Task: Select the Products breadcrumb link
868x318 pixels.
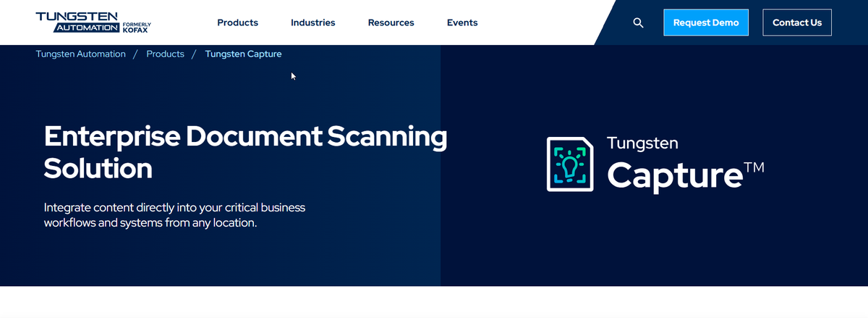Action: tap(165, 54)
